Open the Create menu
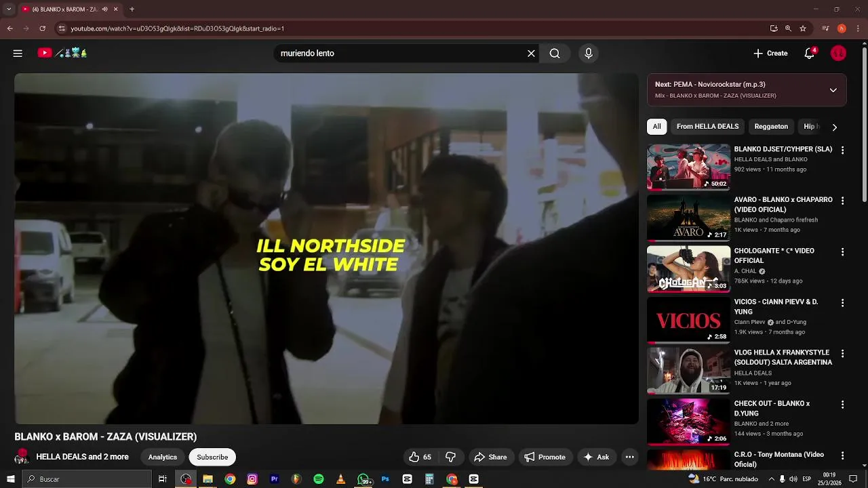Viewport: 868px width, 488px height. 770,53
